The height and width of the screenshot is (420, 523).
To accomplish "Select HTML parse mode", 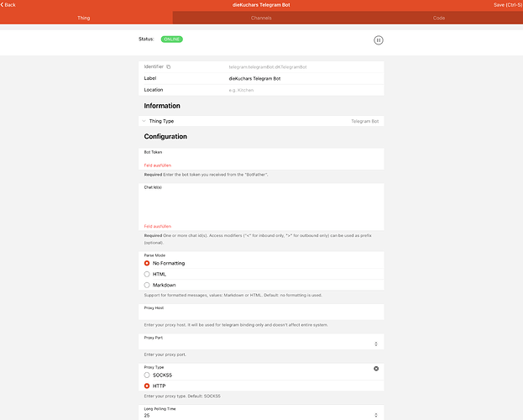I will [147, 274].
